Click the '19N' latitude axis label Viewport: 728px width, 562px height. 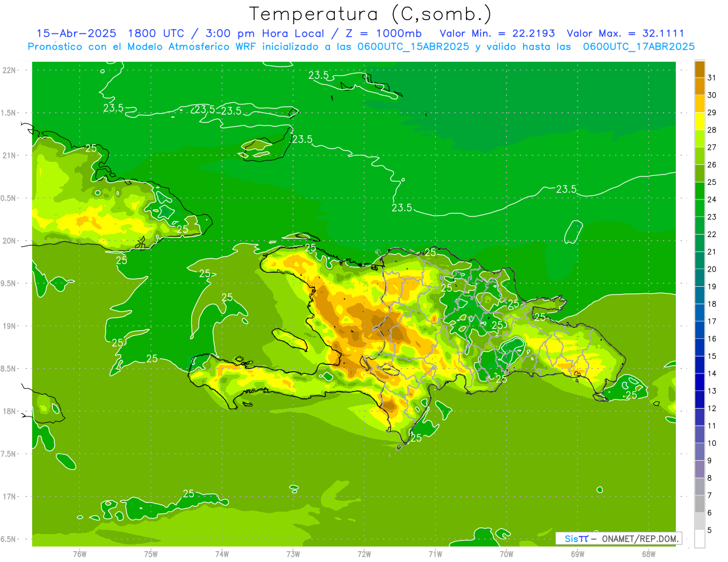click(x=8, y=326)
